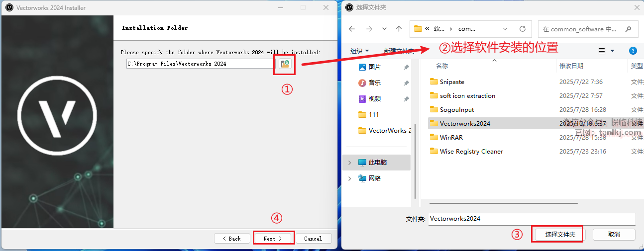The height and width of the screenshot is (251, 644).
Task: Open the 组织 menu
Action: pyautogui.click(x=359, y=51)
